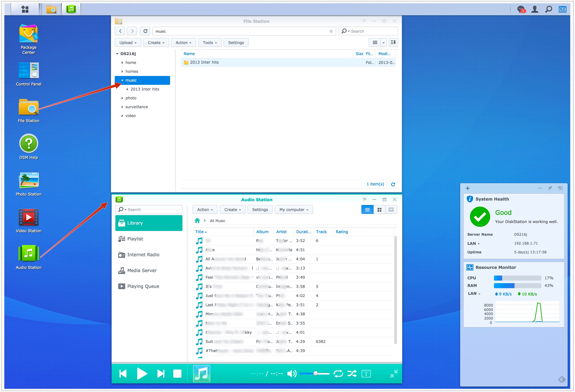Launch Audio Station desktop icon
575x392 pixels.
[x=28, y=257]
